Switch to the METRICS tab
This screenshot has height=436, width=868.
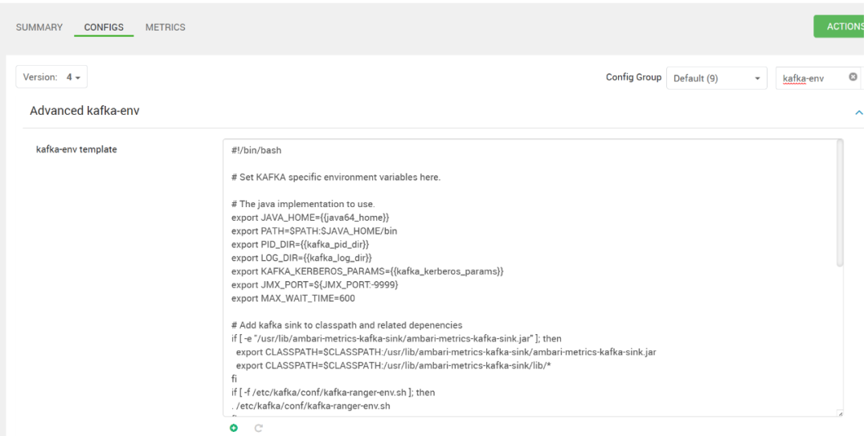click(x=166, y=27)
